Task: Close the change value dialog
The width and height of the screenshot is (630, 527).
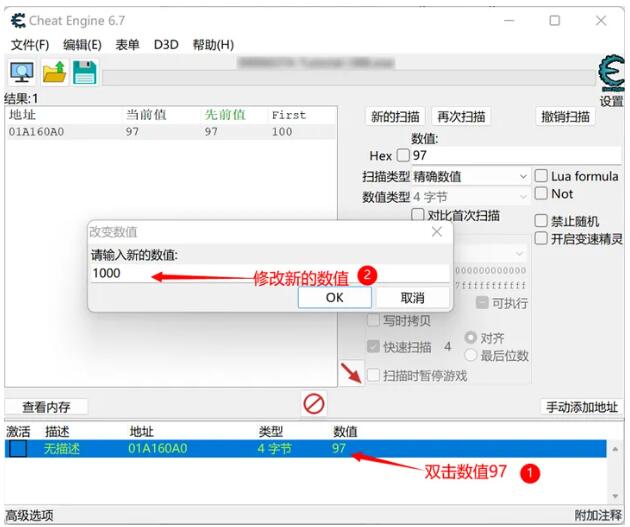Action: [436, 231]
